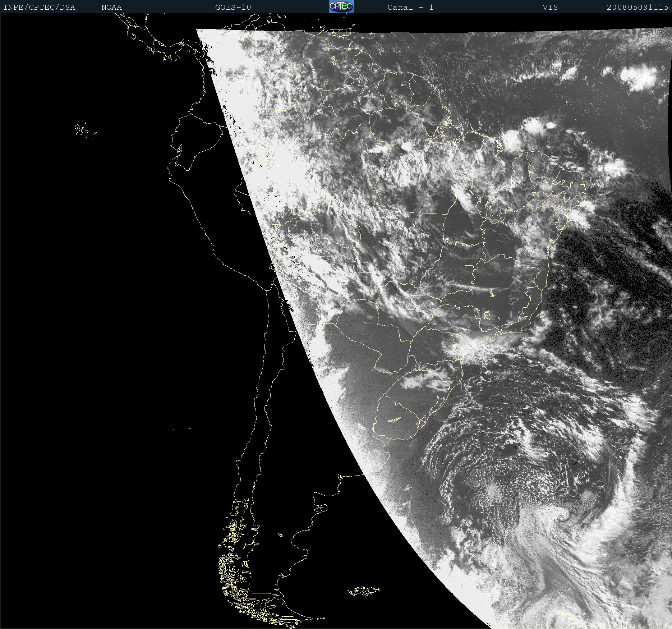This screenshot has height=629, width=672.
Task: Click the 'INPE/CPTEC/DSA' header text
Action: [x=39, y=7]
